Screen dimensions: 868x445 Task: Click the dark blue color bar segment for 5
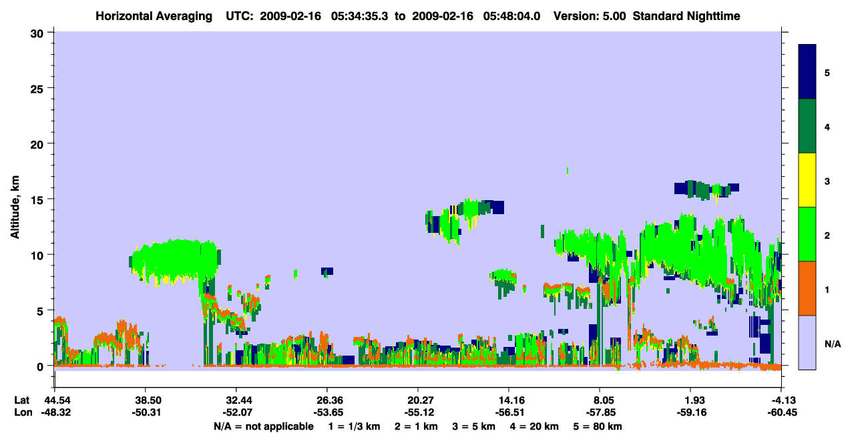(807, 72)
